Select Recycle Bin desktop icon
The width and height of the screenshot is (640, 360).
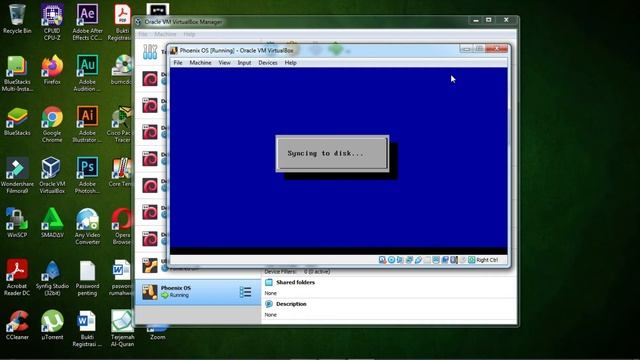17,20
